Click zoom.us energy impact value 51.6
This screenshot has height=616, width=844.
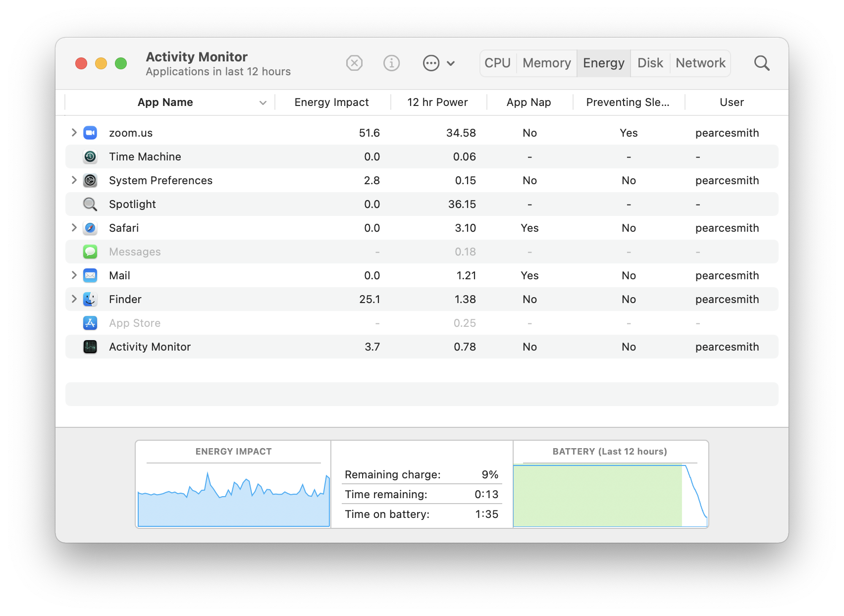click(369, 133)
